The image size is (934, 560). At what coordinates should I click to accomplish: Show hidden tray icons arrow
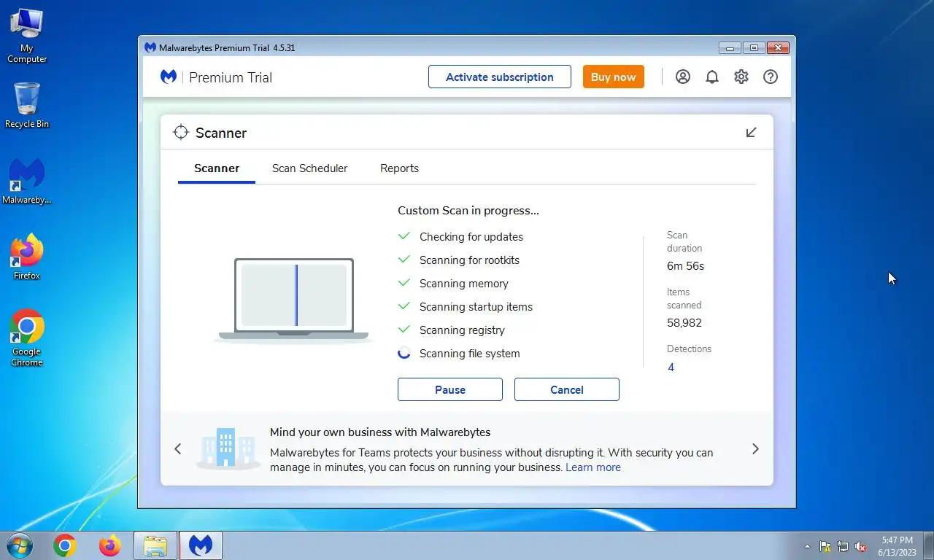pyautogui.click(x=807, y=546)
